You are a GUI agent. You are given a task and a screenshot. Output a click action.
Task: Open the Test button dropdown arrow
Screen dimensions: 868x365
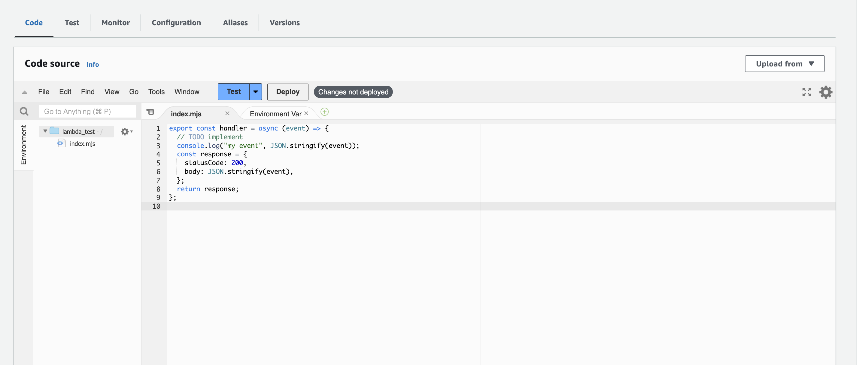coord(255,92)
